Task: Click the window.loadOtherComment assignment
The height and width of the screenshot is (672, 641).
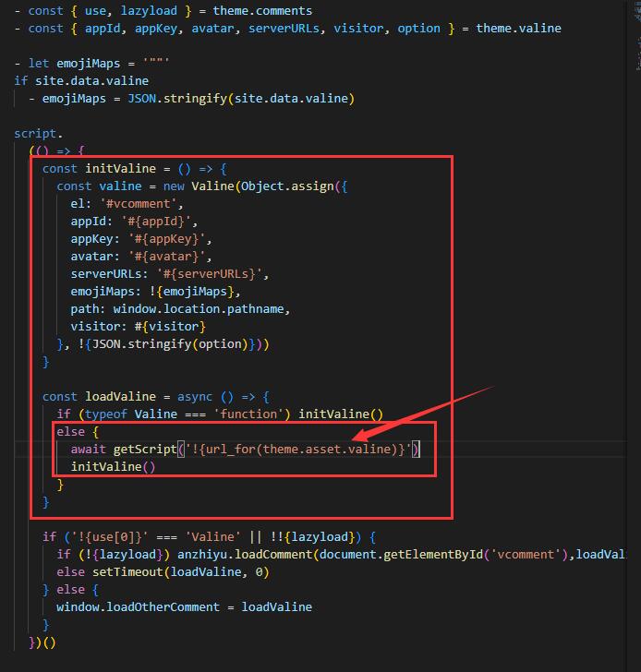Action: pos(184,606)
